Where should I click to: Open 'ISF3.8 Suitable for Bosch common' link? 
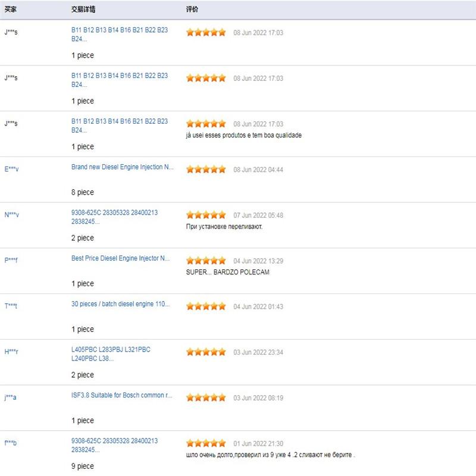click(122, 395)
